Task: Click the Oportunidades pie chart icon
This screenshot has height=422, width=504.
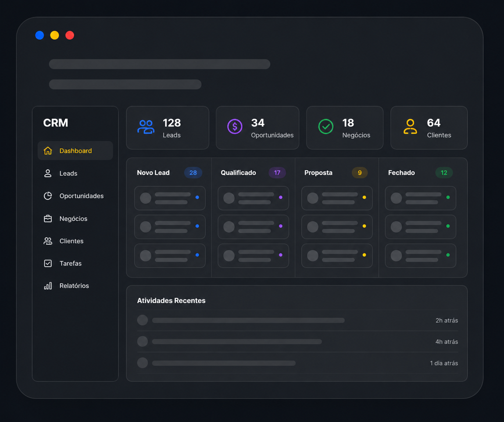Action: (48, 196)
